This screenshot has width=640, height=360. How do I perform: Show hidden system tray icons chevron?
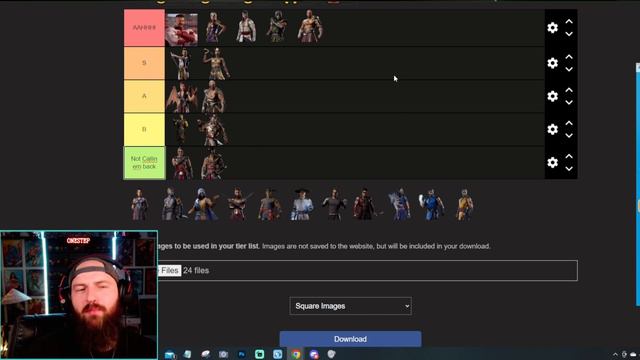(615, 355)
